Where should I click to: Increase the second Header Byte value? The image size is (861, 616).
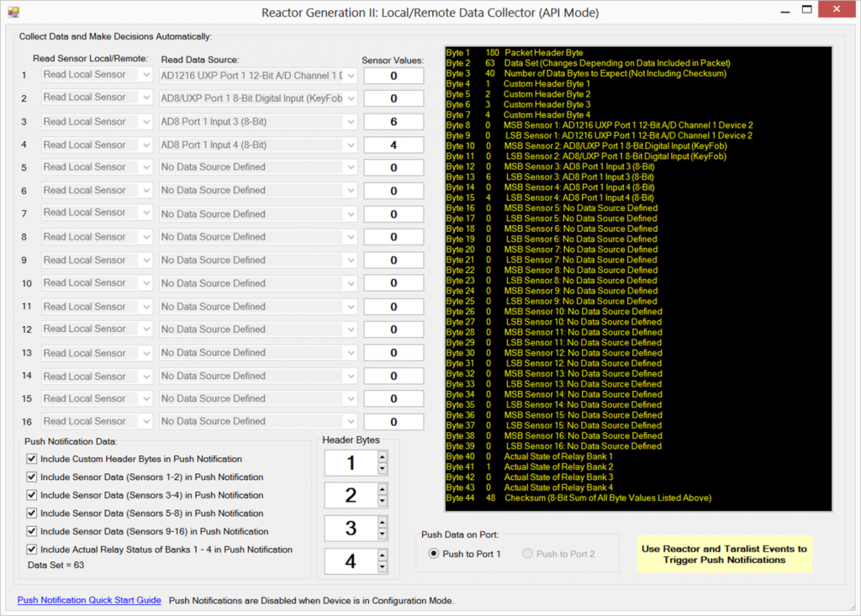[x=383, y=489]
